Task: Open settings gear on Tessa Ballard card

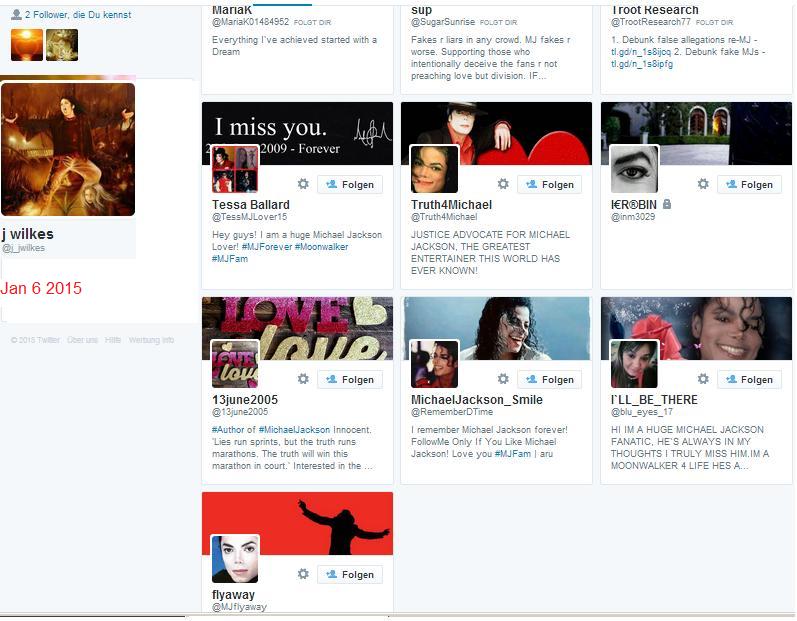Action: pos(303,184)
